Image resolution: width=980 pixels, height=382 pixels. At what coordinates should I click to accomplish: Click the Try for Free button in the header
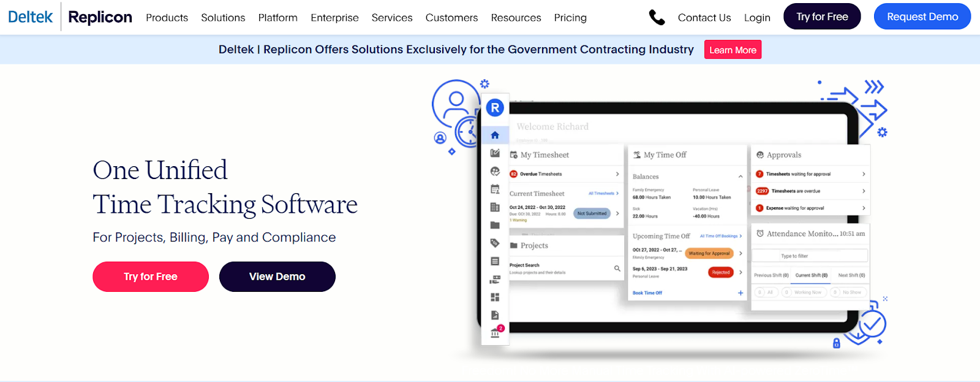click(x=822, y=17)
